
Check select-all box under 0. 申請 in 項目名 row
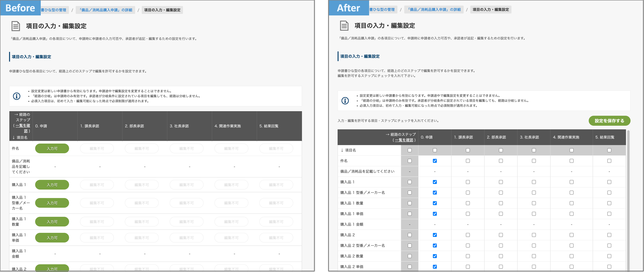click(x=435, y=150)
